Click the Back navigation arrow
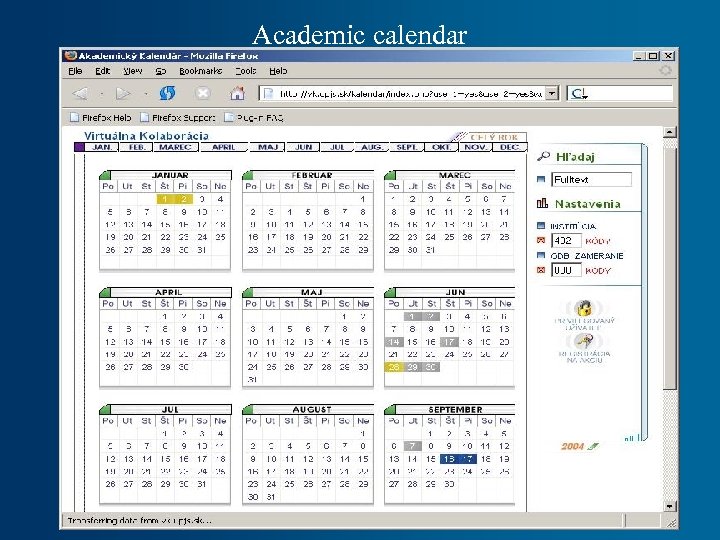The width and height of the screenshot is (720, 540). [x=80, y=94]
